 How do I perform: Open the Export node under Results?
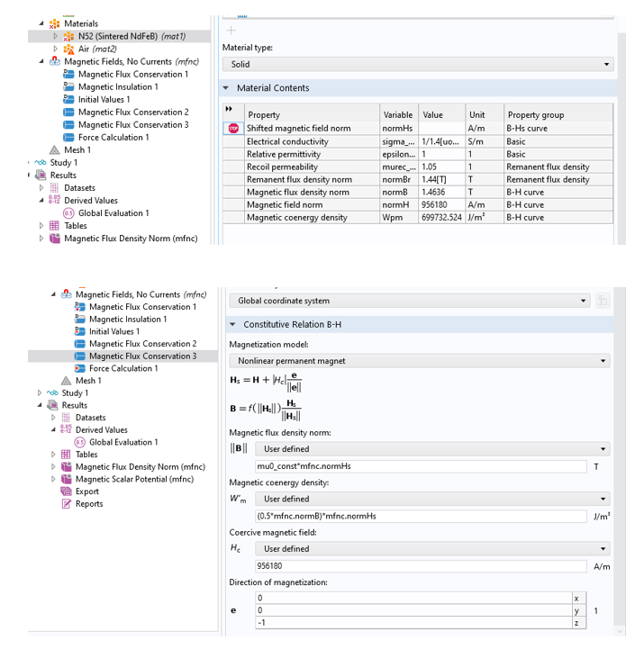[x=87, y=491]
